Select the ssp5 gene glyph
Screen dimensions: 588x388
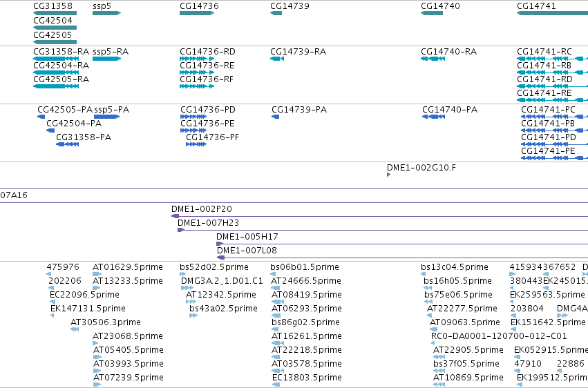(107, 13)
